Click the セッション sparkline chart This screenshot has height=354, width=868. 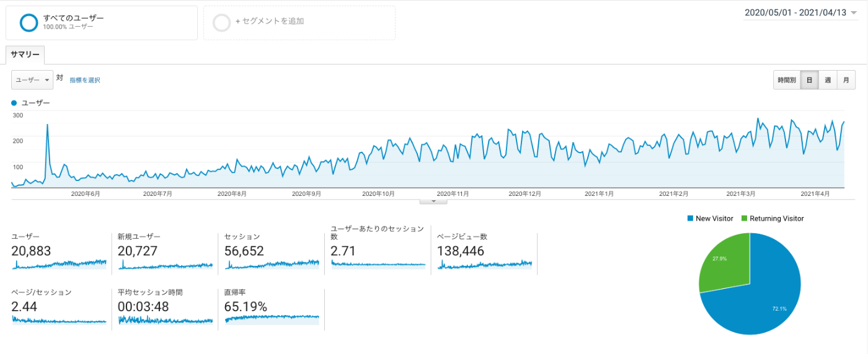point(272,265)
